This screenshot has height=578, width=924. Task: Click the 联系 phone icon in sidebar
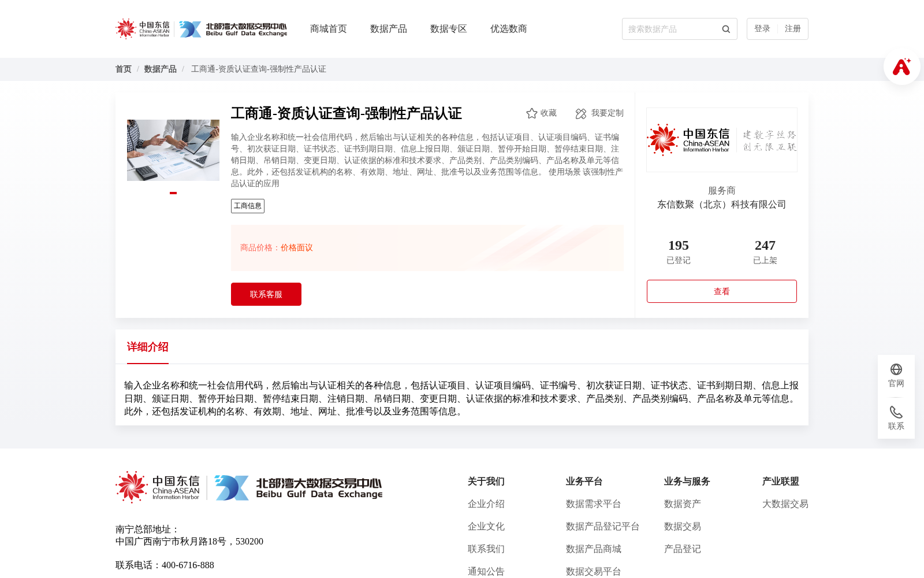(x=896, y=412)
